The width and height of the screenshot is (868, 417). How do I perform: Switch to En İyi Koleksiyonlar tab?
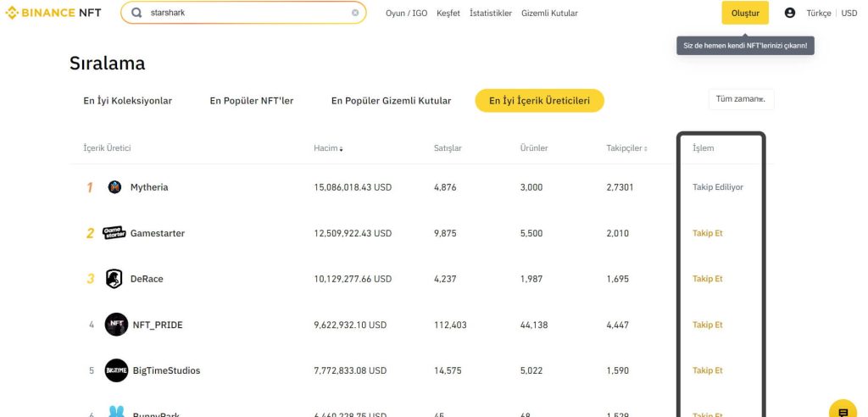coord(128,101)
